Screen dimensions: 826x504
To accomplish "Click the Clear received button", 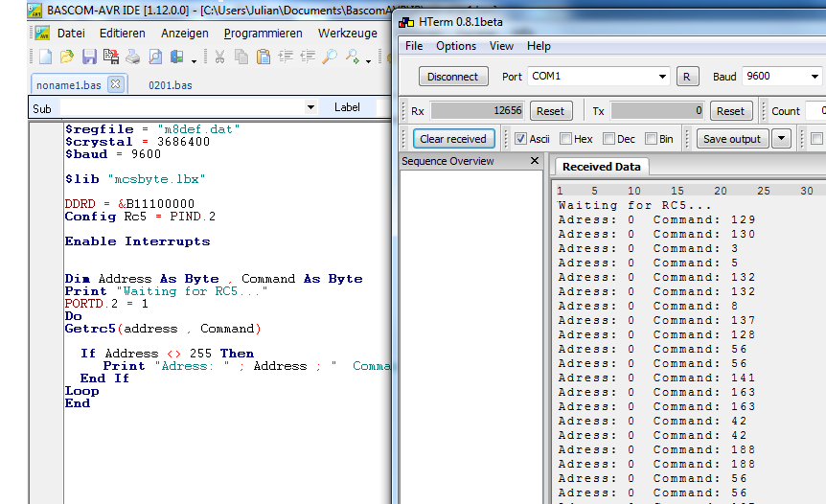I will (x=453, y=139).
